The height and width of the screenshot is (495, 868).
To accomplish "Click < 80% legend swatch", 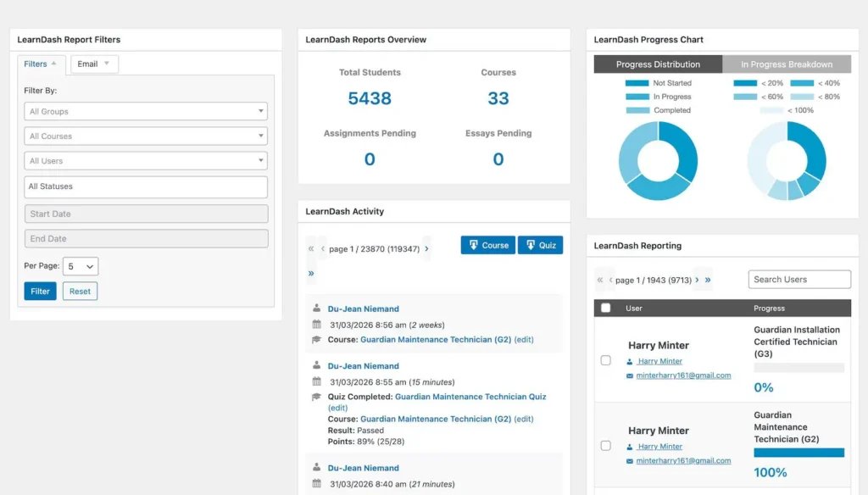I will (x=802, y=97).
